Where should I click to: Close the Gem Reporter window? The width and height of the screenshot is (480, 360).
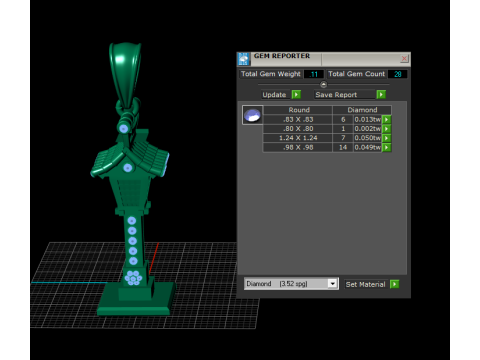point(404,59)
